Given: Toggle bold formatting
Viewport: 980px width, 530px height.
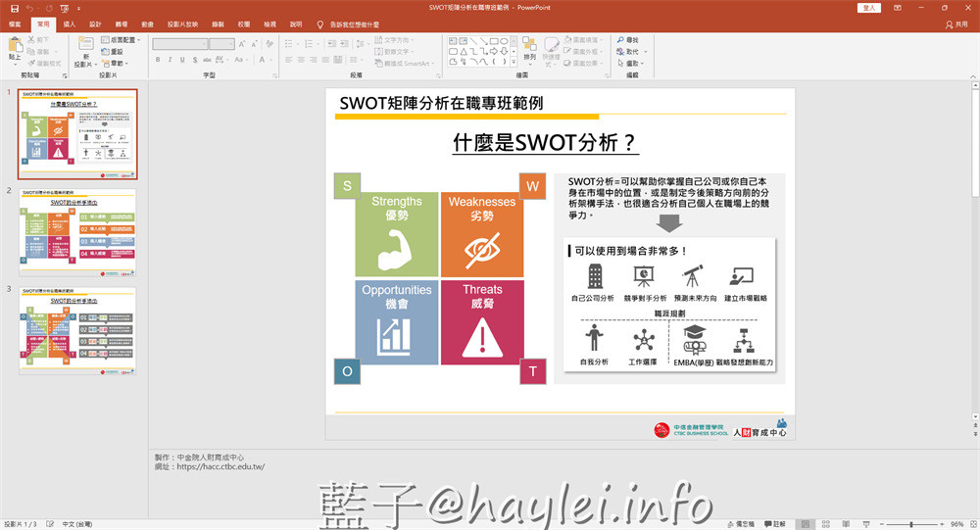Looking at the screenshot, I should pos(158,60).
